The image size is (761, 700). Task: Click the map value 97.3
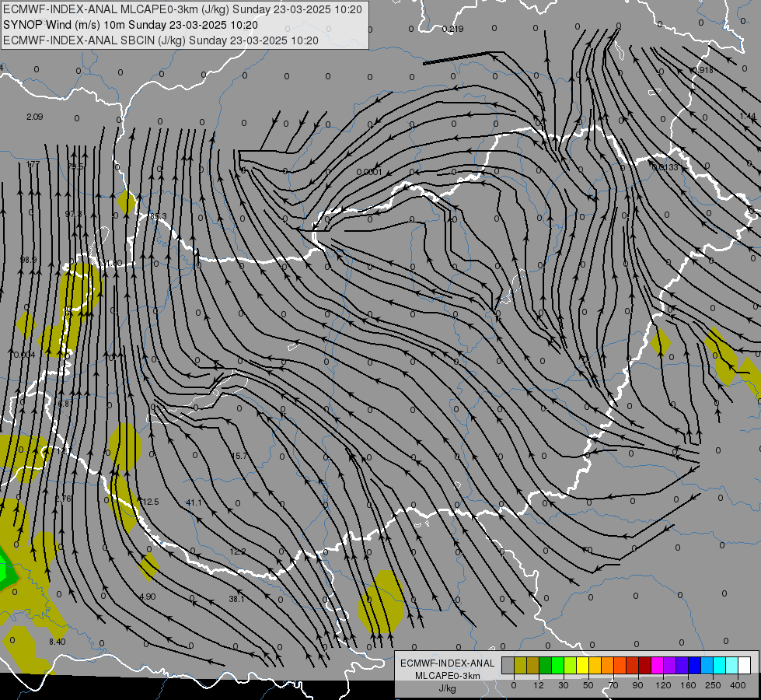73,214
